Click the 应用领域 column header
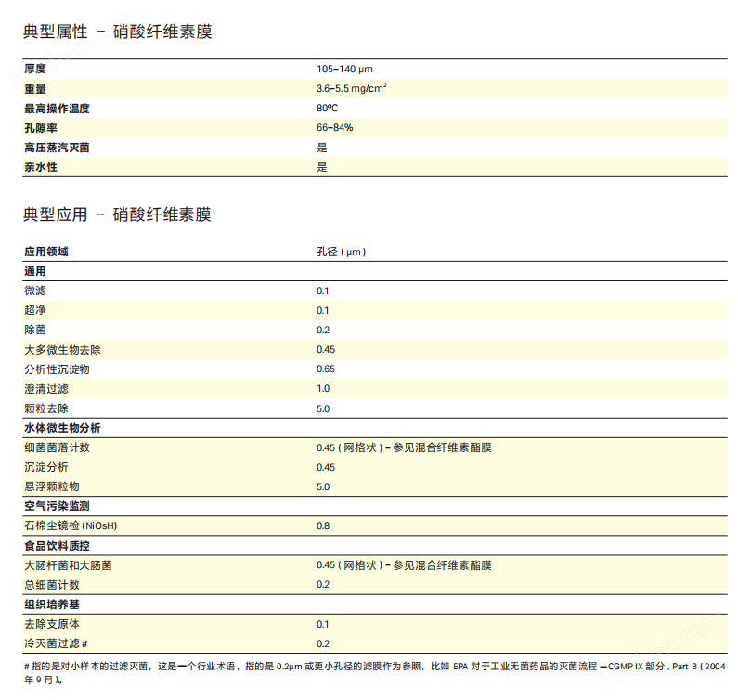This screenshot has height=700, width=738. pyautogui.click(x=45, y=252)
